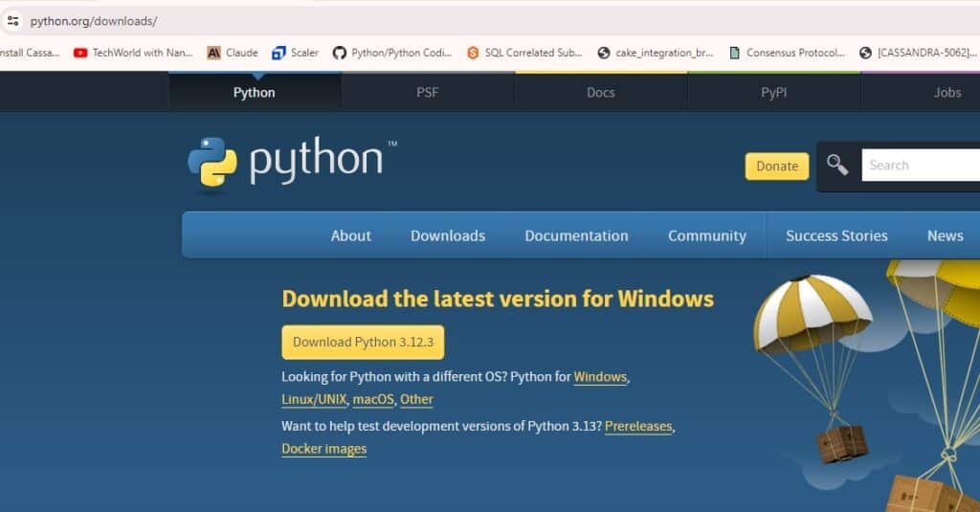Open the Downloads menu
This screenshot has width=980, height=512.
tap(448, 235)
